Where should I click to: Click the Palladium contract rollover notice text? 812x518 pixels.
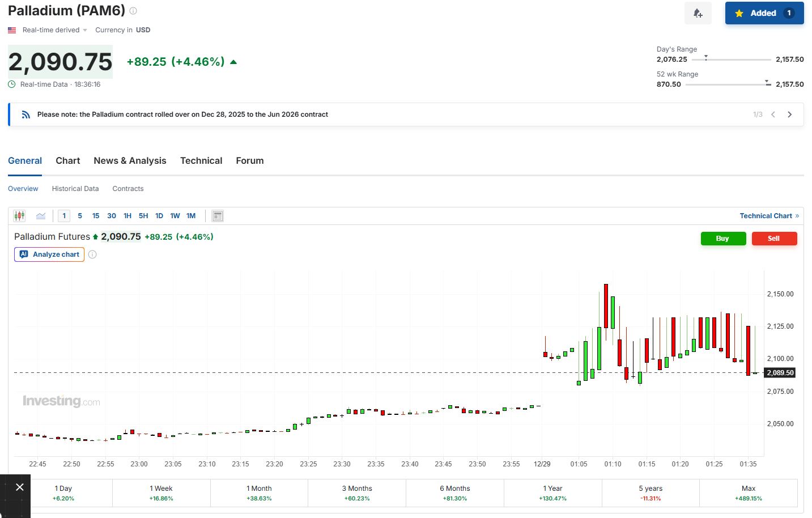[x=182, y=114]
